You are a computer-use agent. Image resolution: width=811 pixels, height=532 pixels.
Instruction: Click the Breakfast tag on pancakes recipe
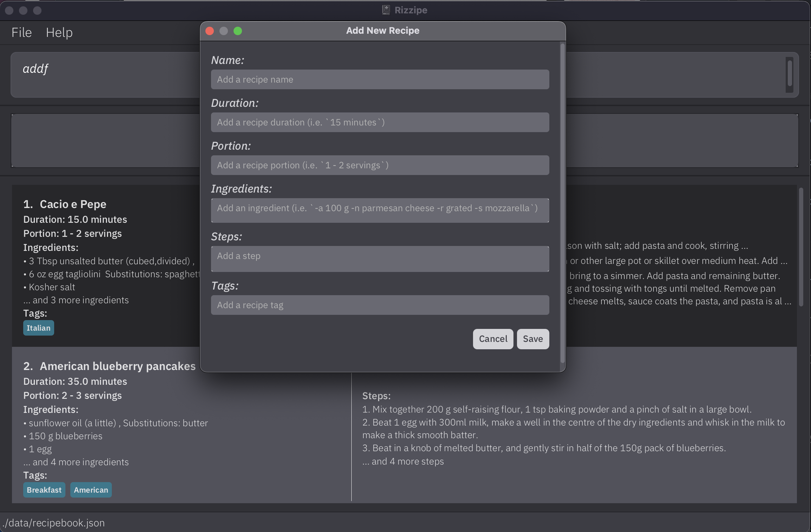pyautogui.click(x=44, y=489)
